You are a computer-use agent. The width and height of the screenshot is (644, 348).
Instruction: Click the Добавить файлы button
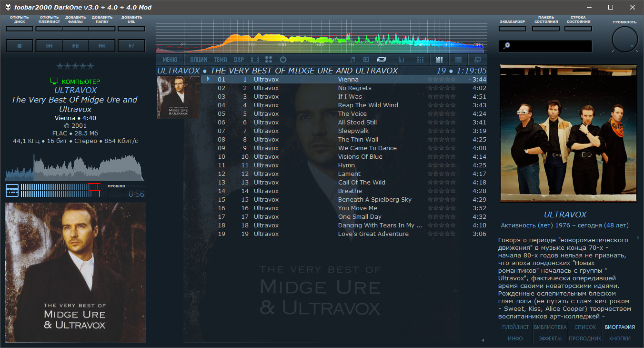click(75, 29)
